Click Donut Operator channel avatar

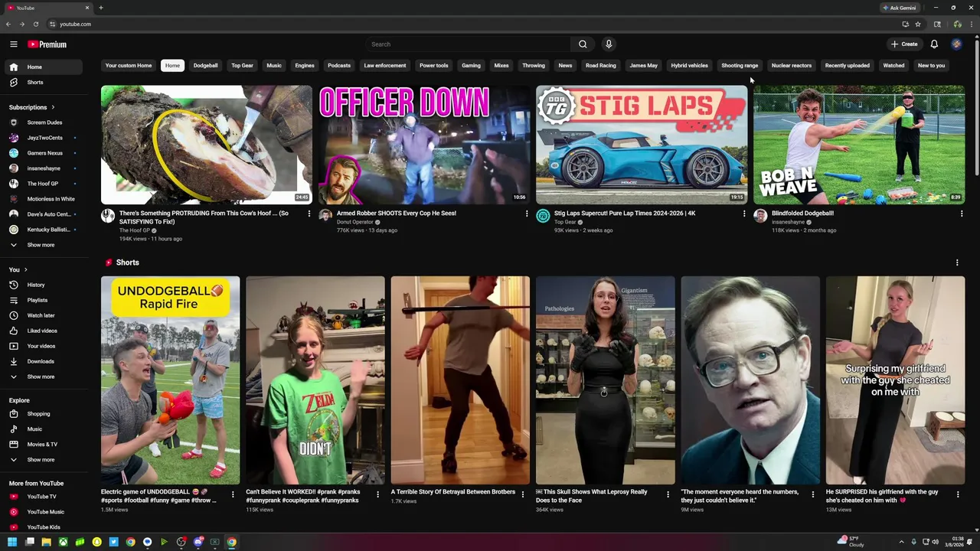pos(325,216)
